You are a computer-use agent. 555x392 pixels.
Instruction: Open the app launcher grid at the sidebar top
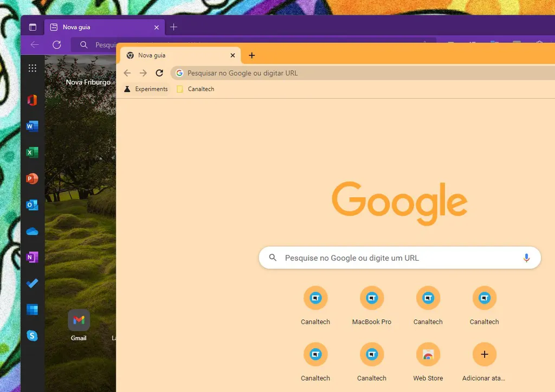tap(32, 67)
